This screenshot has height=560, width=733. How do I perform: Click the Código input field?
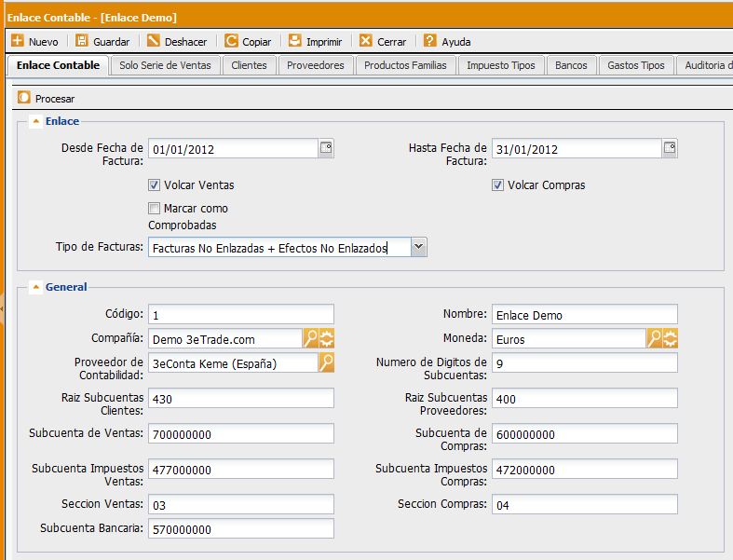(x=241, y=314)
